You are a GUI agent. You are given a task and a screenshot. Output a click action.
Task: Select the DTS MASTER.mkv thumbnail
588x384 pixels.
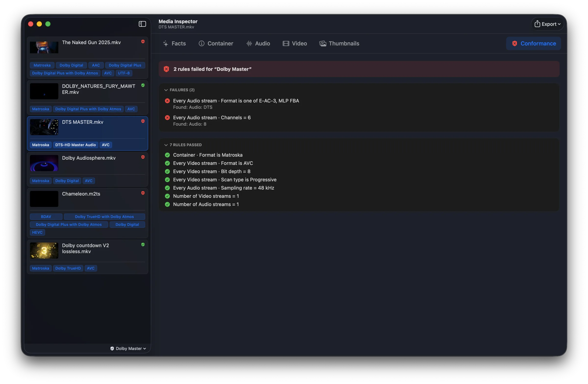[x=44, y=127]
